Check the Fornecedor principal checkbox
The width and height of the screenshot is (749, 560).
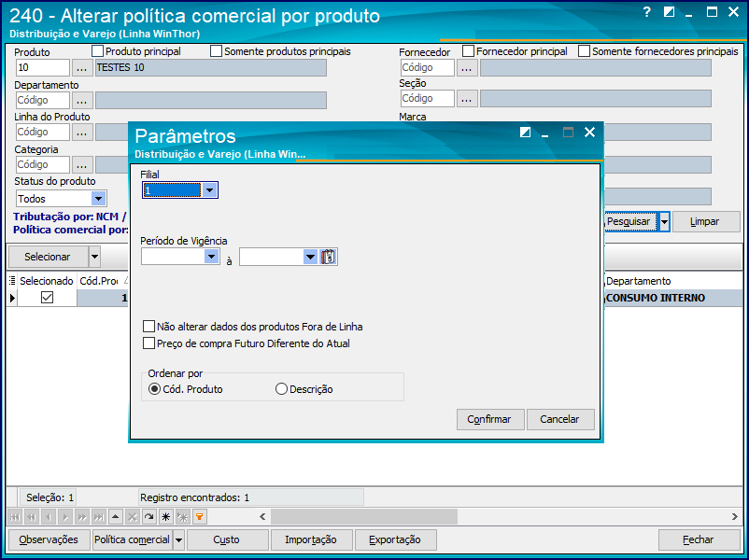click(x=468, y=51)
